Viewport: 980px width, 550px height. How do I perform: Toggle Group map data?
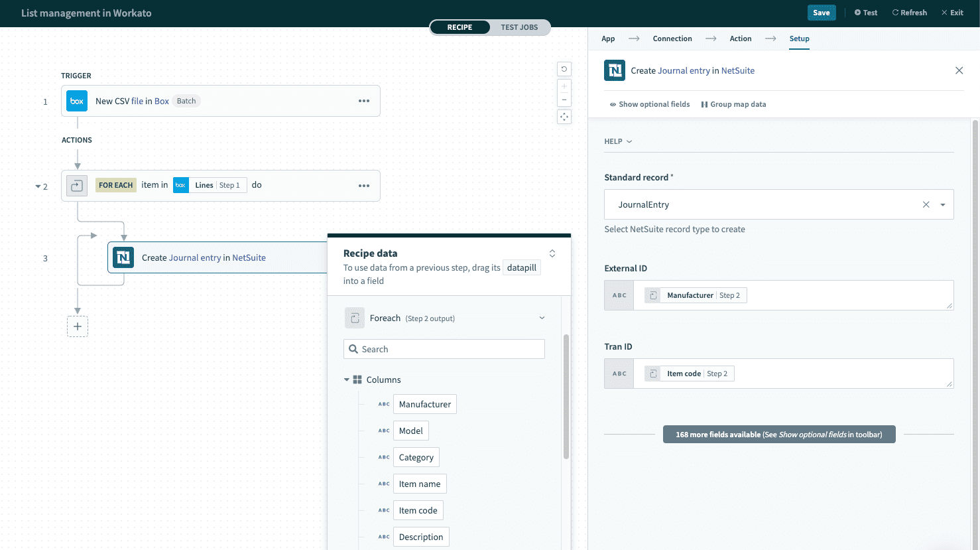[x=733, y=104]
